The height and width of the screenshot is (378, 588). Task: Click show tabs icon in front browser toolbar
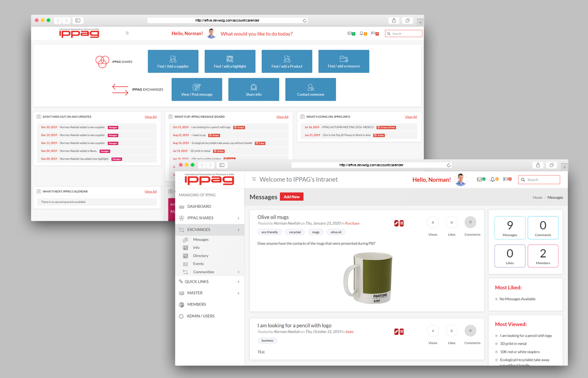(x=552, y=165)
